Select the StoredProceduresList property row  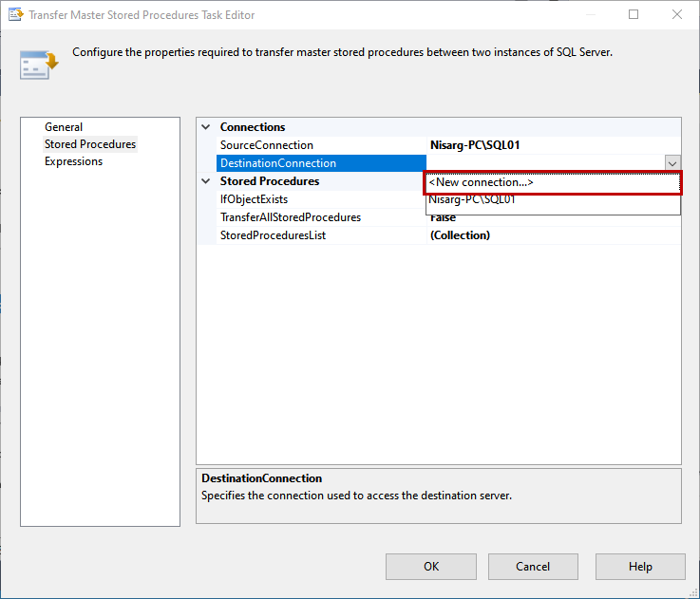click(x=274, y=235)
